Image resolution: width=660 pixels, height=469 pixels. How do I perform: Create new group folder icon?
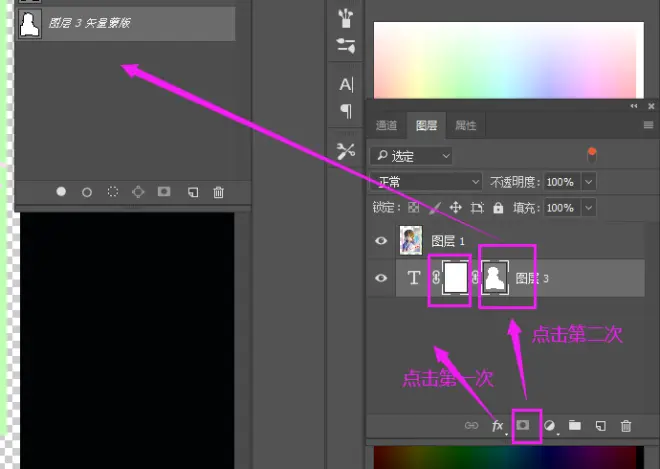[575, 425]
